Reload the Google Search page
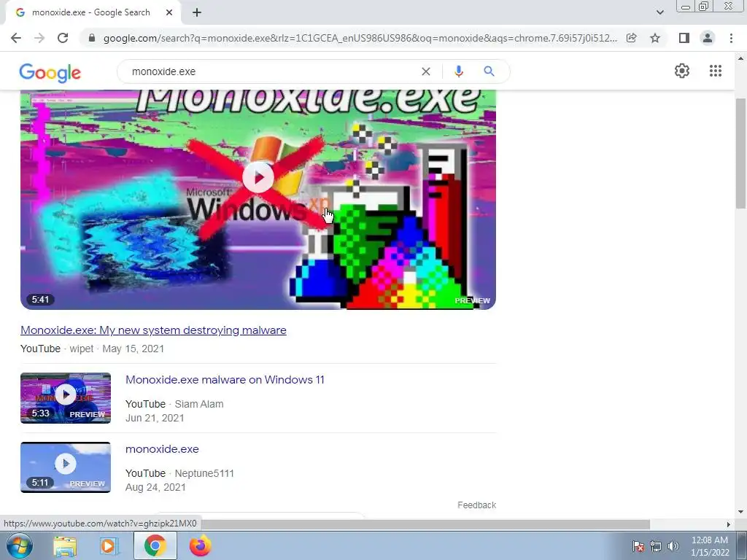The height and width of the screenshot is (560, 747). click(x=63, y=38)
